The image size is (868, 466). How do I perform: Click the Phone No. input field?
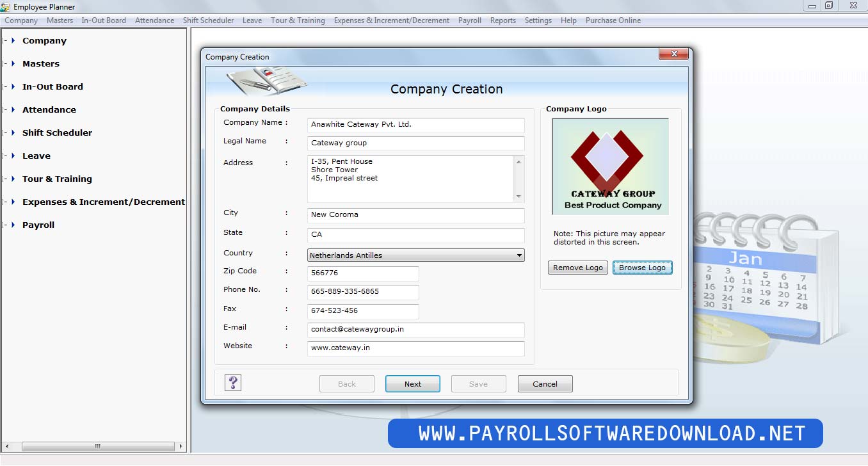364,292
